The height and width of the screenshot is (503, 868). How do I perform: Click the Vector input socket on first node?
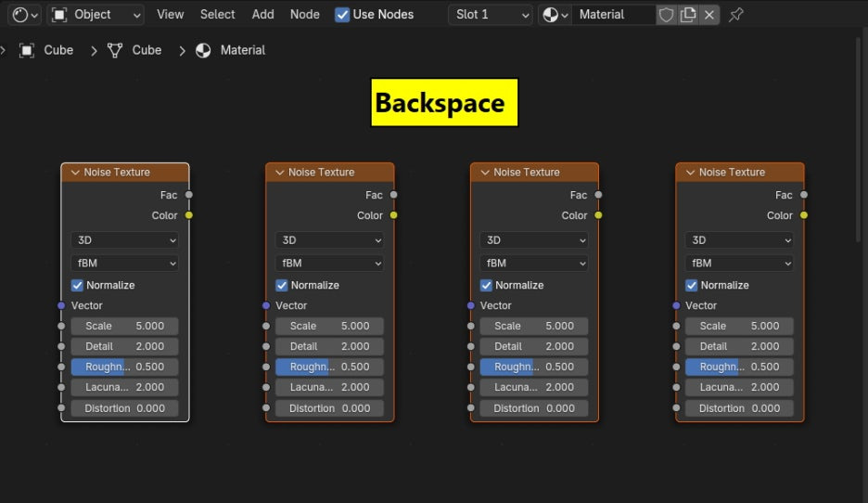[x=61, y=305]
